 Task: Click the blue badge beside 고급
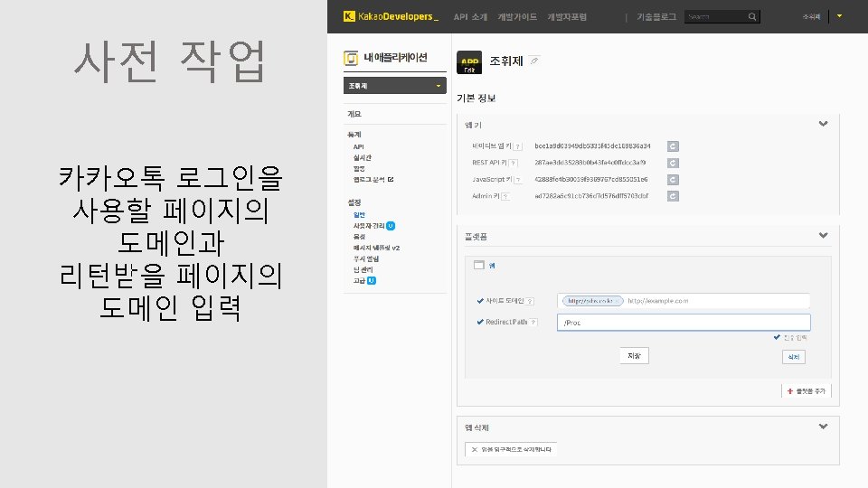coord(372,280)
